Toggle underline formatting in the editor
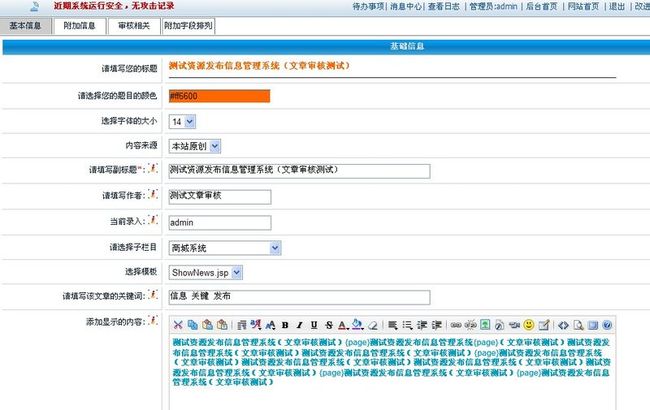The image size is (650, 410). point(314,325)
